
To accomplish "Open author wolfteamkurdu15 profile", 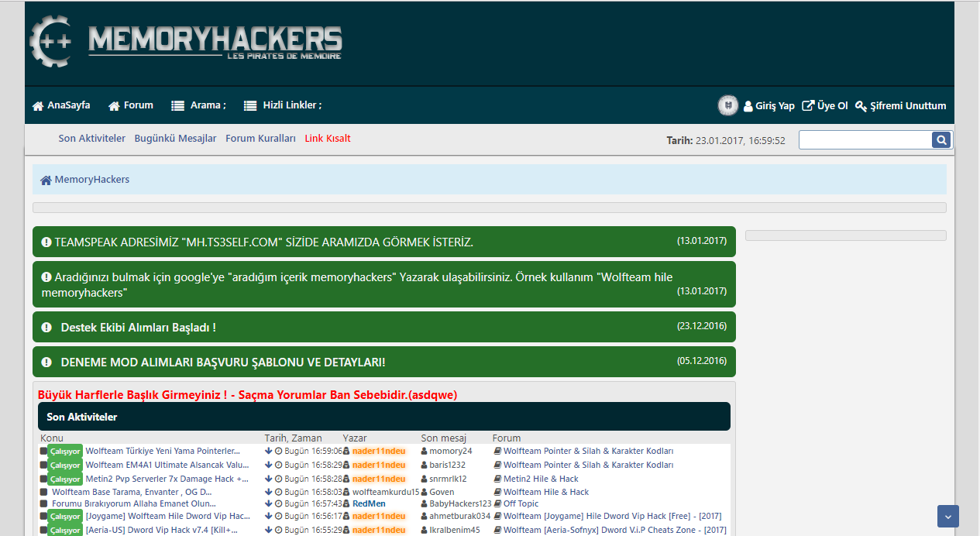I will (386, 492).
